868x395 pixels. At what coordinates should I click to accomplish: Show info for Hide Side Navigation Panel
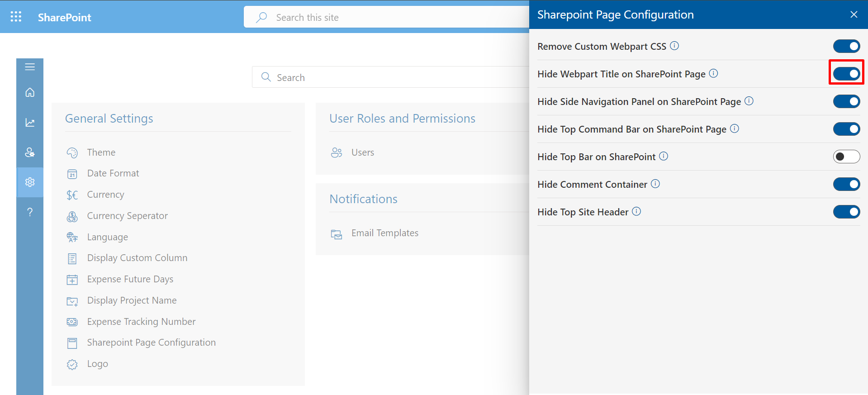(x=749, y=101)
